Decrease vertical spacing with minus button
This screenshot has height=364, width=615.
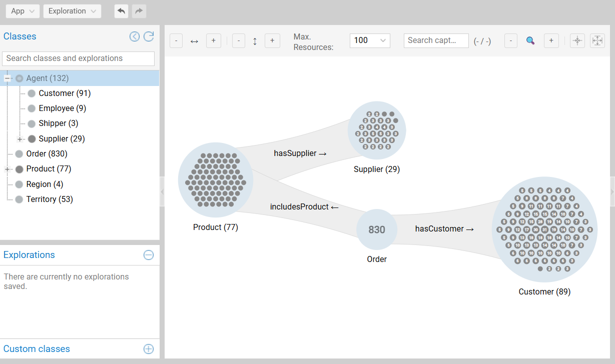(239, 41)
